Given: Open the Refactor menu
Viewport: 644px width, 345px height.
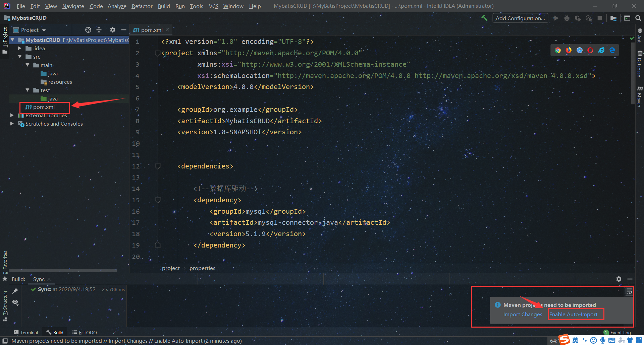Looking at the screenshot, I should point(142,6).
